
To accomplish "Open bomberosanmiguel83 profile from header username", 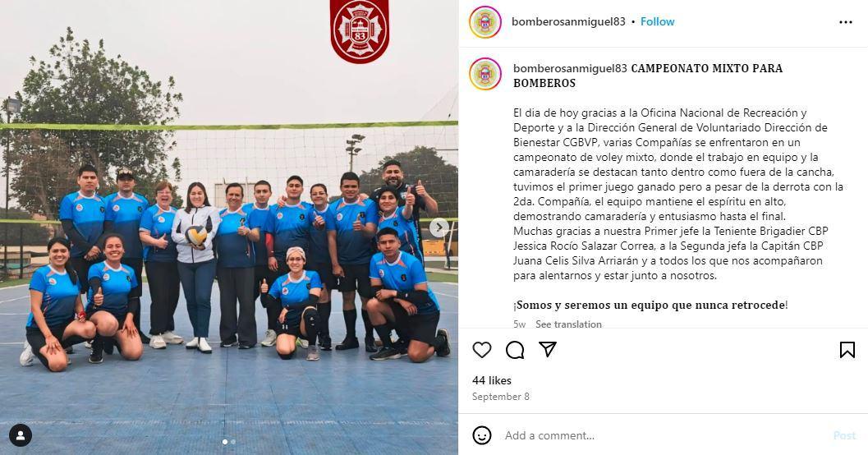I will [x=568, y=21].
